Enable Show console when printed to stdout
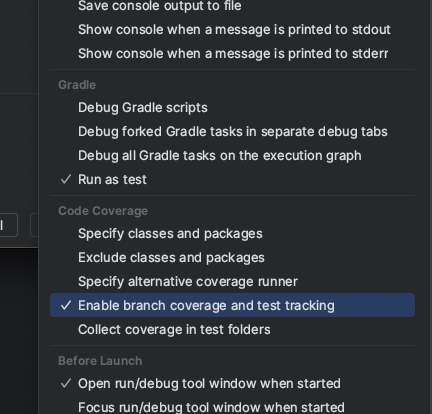This screenshot has width=432, height=414. point(232,29)
